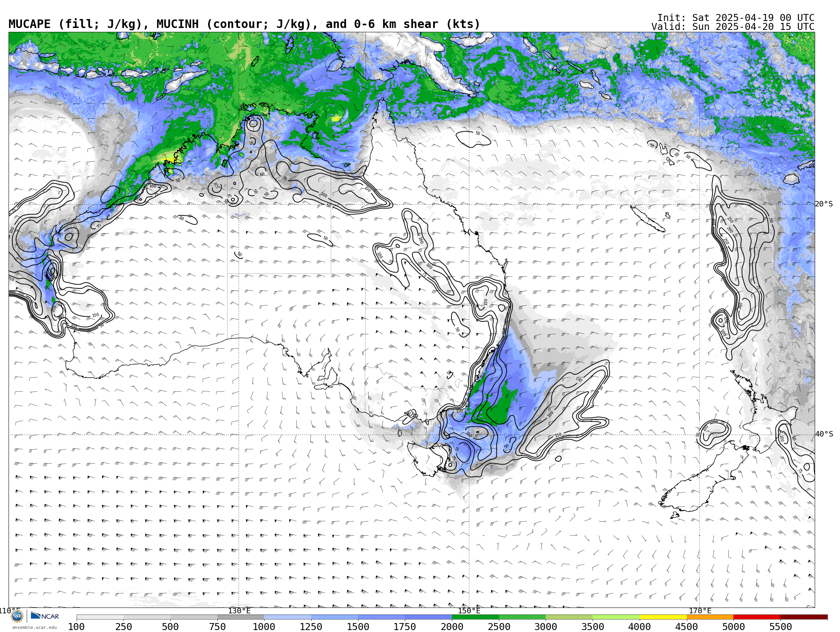Click the colorbar label 1500
This screenshot has width=840, height=632.
click(x=358, y=627)
